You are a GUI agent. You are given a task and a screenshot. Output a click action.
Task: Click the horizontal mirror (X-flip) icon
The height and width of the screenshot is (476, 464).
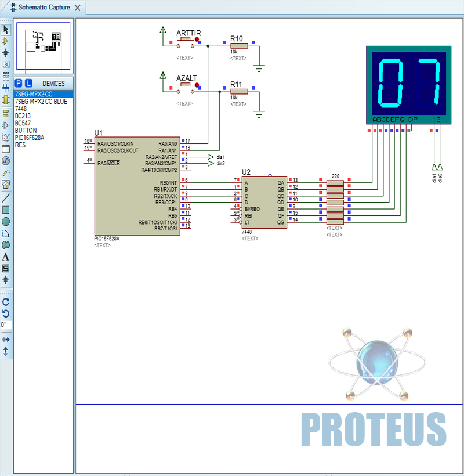pos(6,339)
